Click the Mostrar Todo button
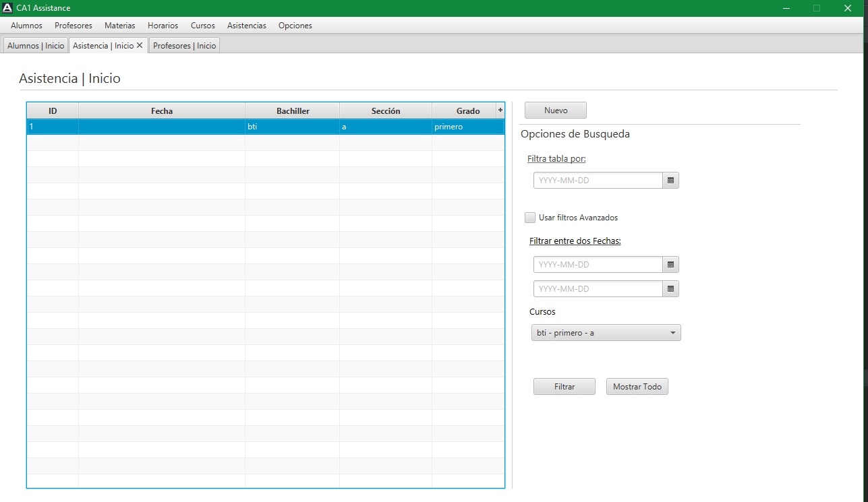Viewport: 868px width, 502px height. (637, 387)
